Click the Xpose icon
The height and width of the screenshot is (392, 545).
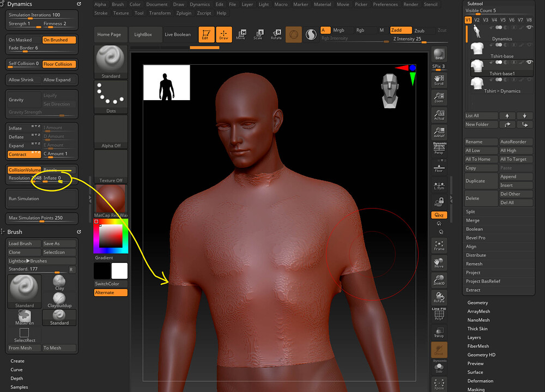439,384
